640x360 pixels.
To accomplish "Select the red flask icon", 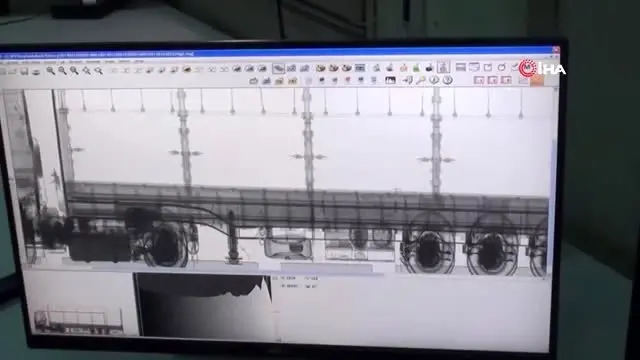I will click(403, 67).
